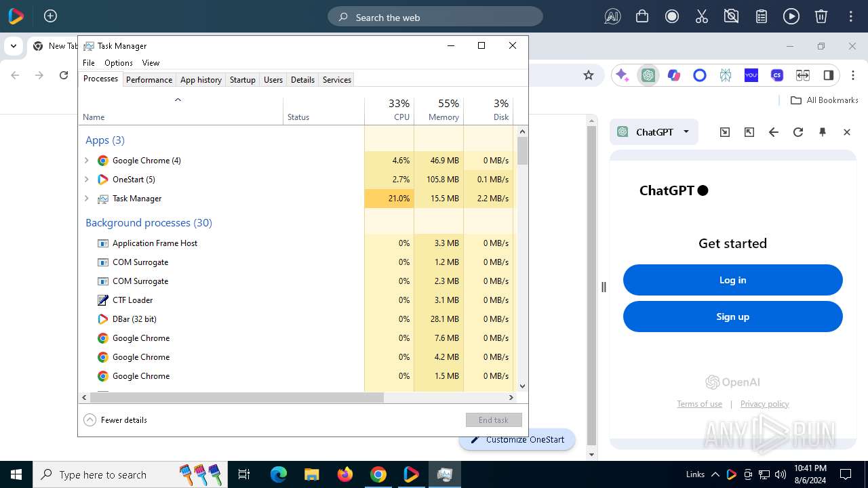This screenshot has width=868, height=488.
Task: Switch to the App history tab
Action: (201, 79)
